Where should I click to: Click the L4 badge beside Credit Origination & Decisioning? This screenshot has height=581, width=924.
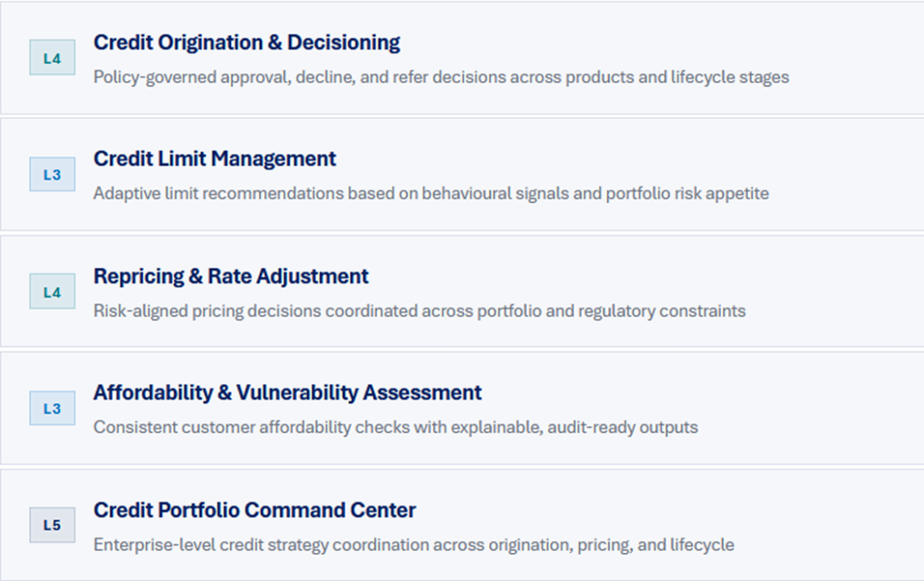point(52,59)
